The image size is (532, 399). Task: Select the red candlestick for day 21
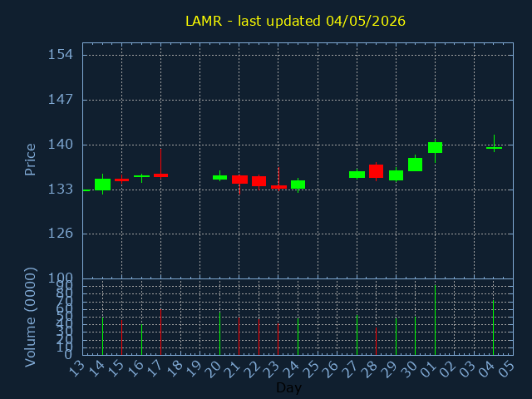[239, 180]
